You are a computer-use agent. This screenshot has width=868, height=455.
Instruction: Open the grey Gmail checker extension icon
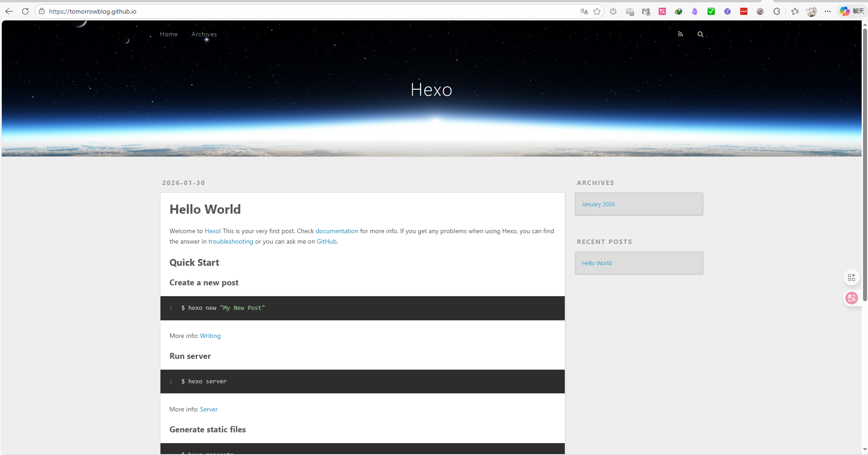pos(646,11)
